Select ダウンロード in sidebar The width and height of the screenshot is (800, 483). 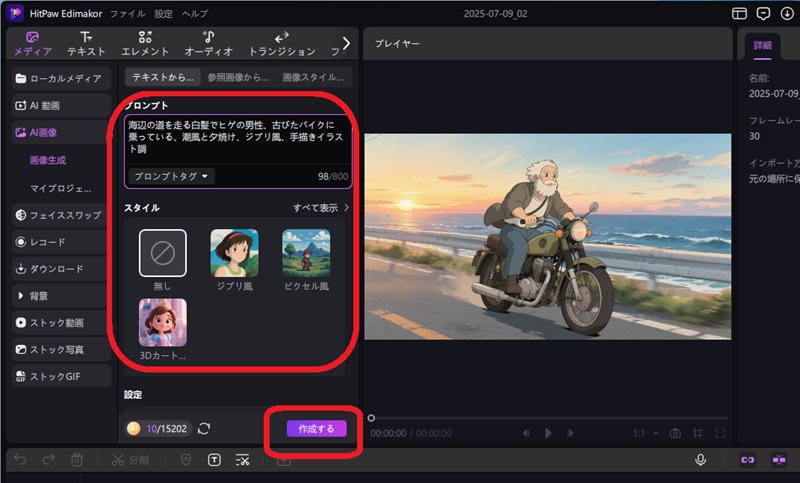click(x=61, y=269)
